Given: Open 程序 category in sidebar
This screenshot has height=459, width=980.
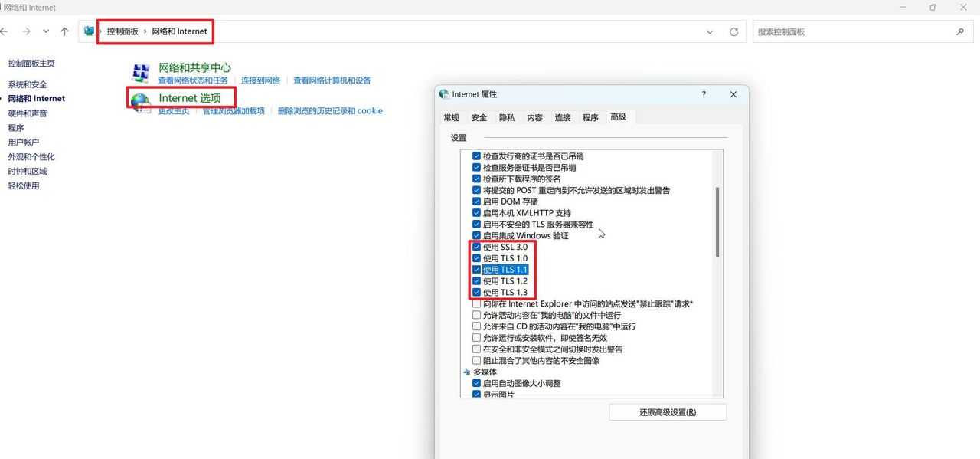Looking at the screenshot, I should coord(16,128).
